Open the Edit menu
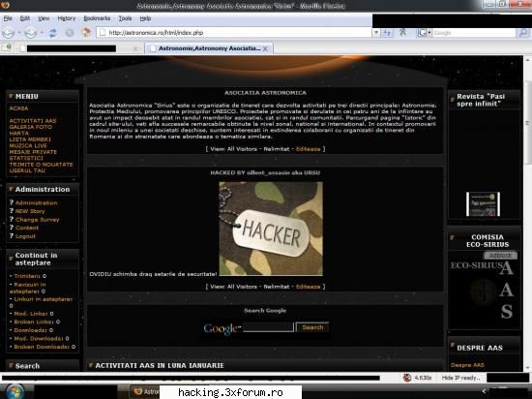 point(25,18)
